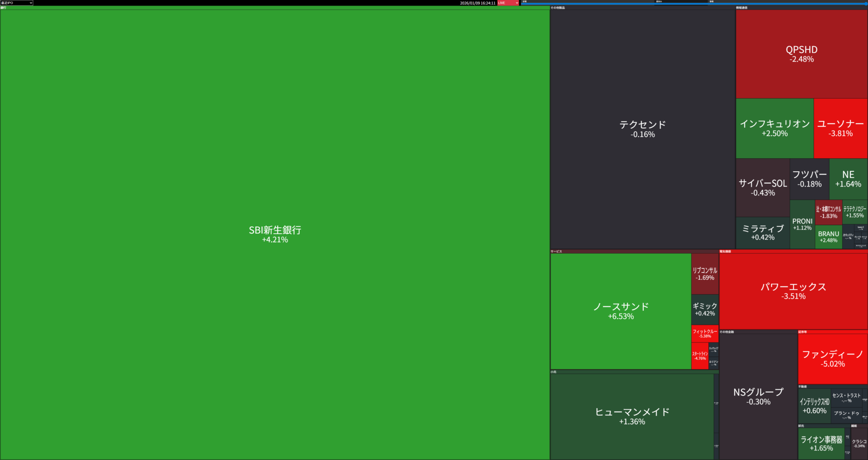Open the LIVE mode dropdown
This screenshot has width=868, height=460.
point(508,3)
